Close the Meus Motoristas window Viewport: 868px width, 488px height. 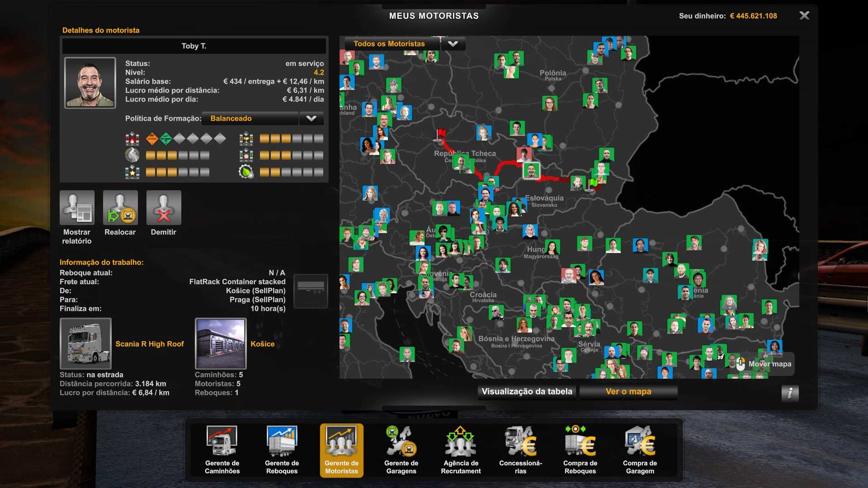coord(804,16)
